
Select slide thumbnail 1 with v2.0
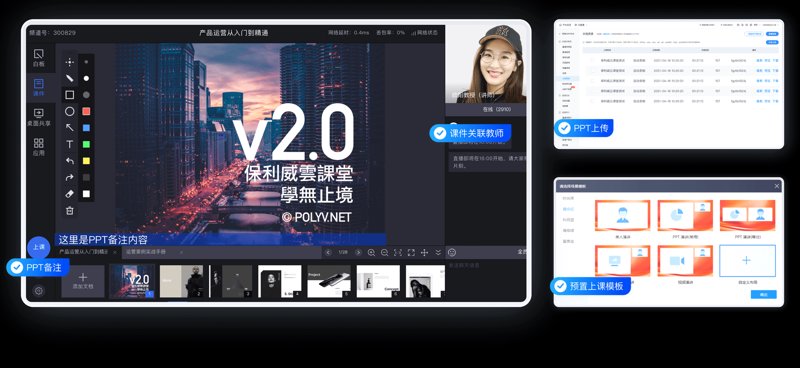[x=132, y=281]
